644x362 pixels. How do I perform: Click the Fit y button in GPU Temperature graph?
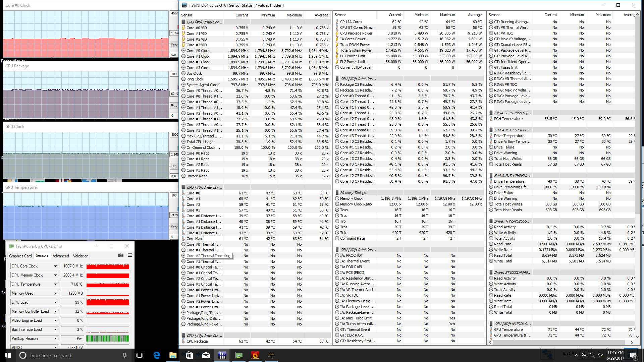(x=174, y=227)
